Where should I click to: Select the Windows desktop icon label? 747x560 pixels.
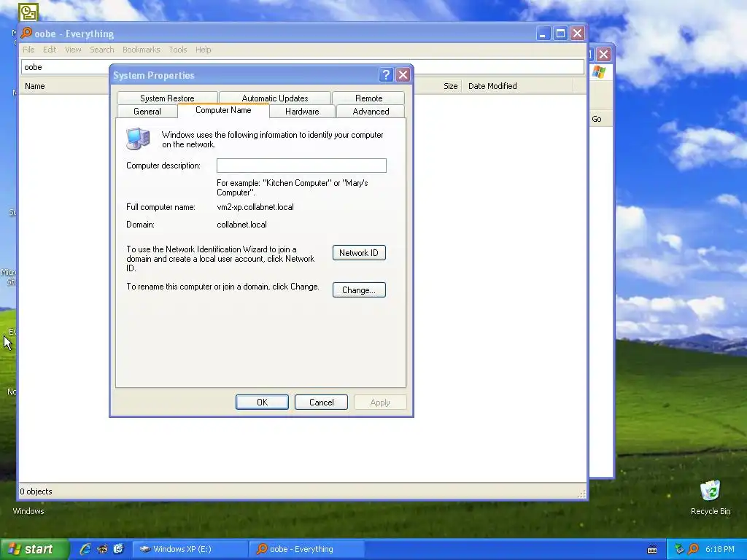coord(28,511)
